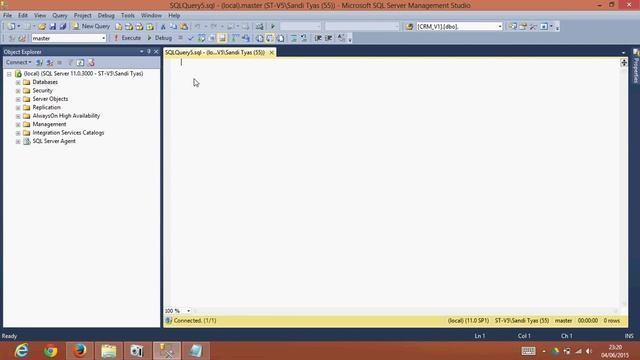Click the New Query button
This screenshot has height=360, width=640.
click(x=91, y=26)
